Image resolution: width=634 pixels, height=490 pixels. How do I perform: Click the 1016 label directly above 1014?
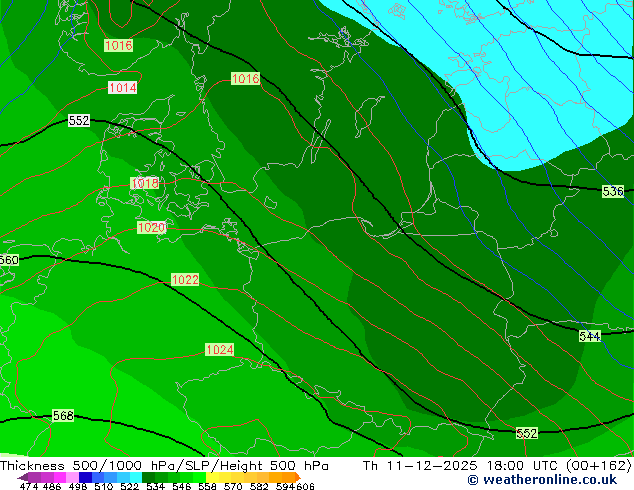coord(118,45)
